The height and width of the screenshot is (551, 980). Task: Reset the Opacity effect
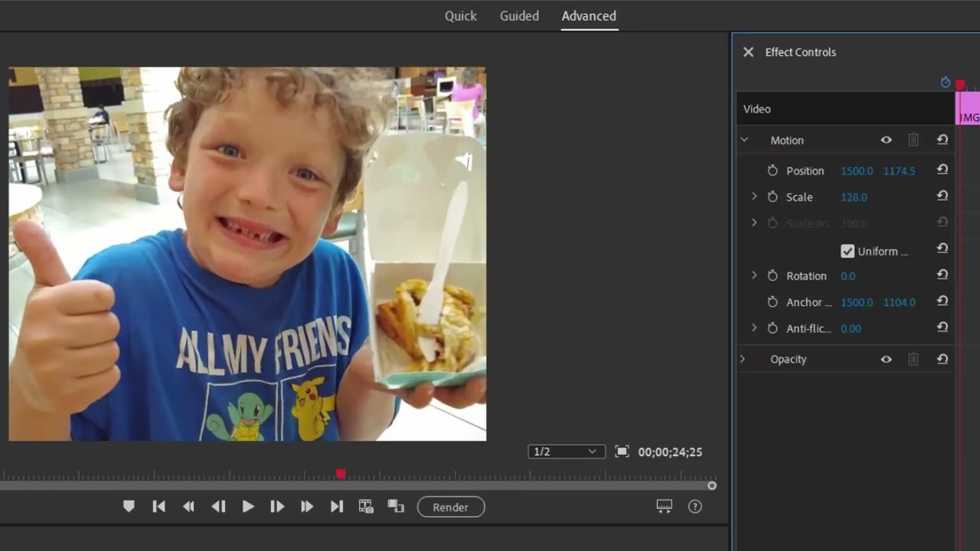pos(942,359)
